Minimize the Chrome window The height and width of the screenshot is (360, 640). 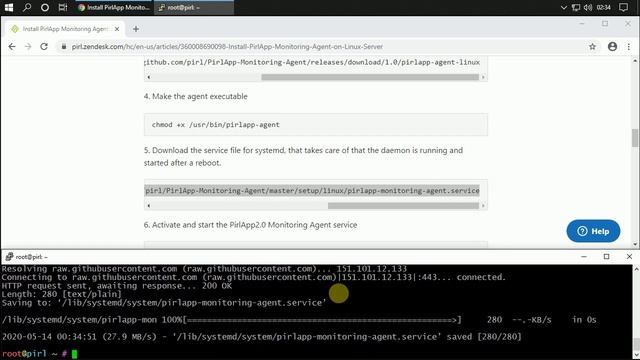pyautogui.click(x=582, y=24)
